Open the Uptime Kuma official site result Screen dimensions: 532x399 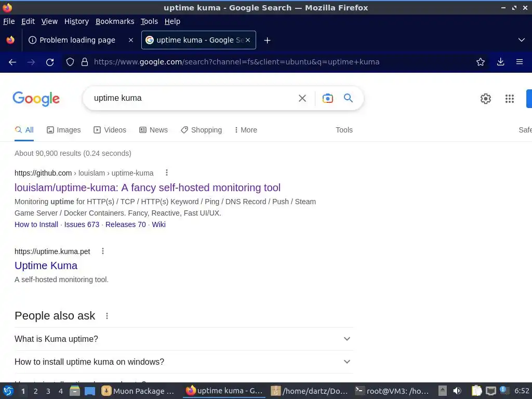[x=46, y=265]
